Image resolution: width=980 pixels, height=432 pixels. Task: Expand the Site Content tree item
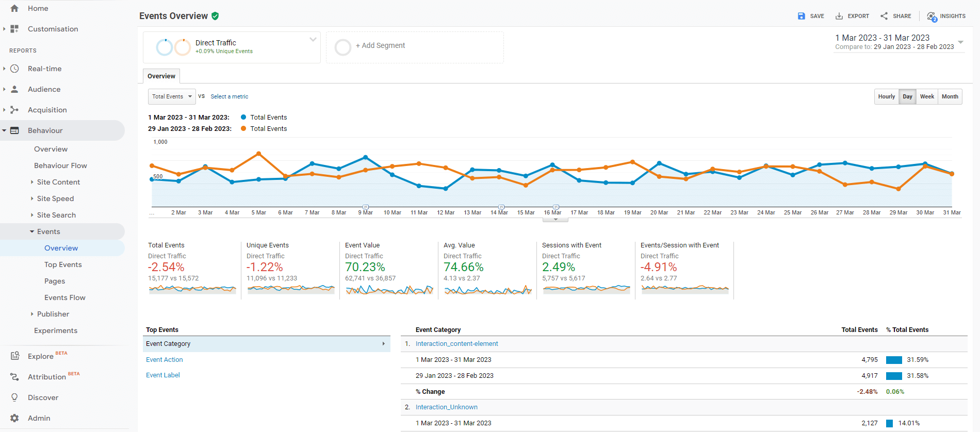coord(32,182)
